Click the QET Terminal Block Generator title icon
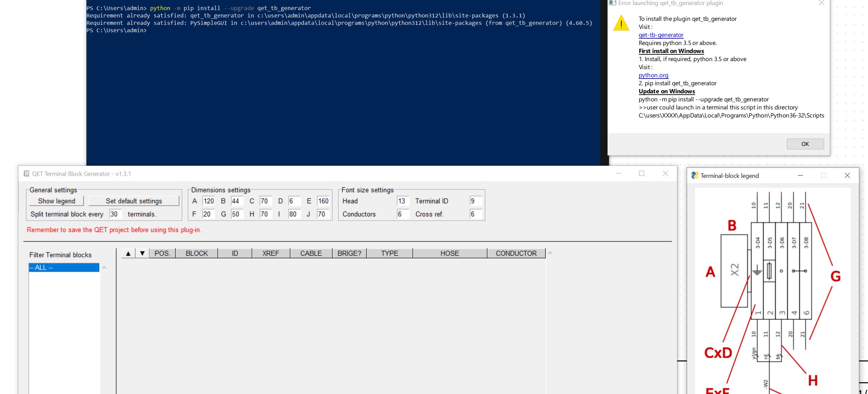The image size is (868, 394). [26, 174]
